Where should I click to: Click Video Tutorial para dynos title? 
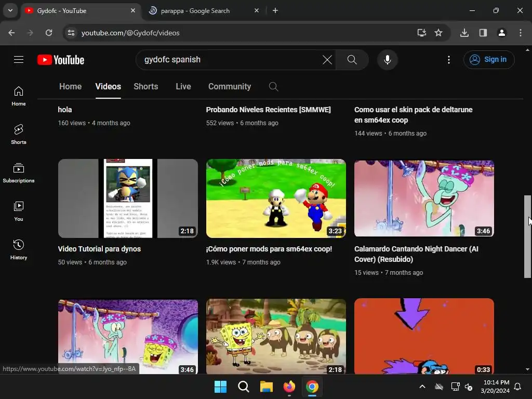(x=99, y=249)
